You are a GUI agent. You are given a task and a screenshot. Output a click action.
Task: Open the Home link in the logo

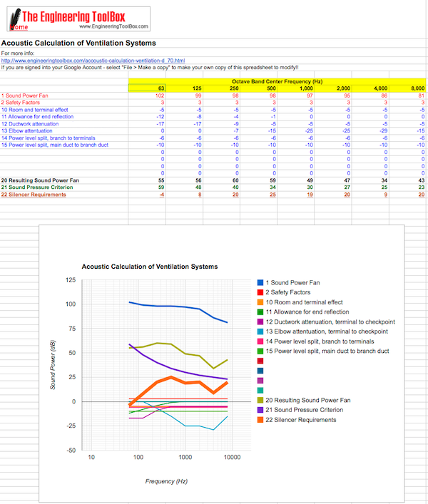(x=19, y=27)
